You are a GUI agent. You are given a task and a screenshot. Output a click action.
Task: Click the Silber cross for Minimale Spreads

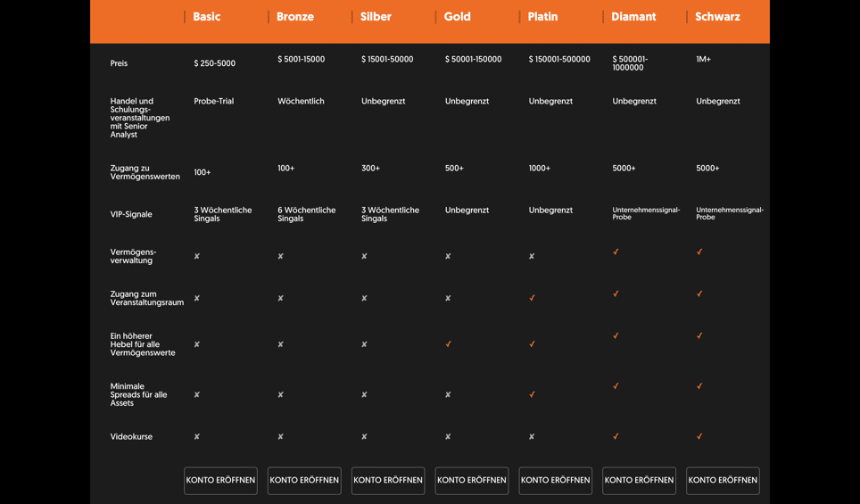364,395
